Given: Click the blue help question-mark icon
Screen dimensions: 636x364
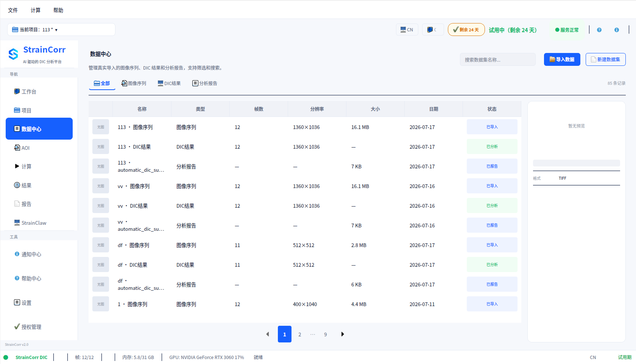Looking at the screenshot, I should click(599, 30).
